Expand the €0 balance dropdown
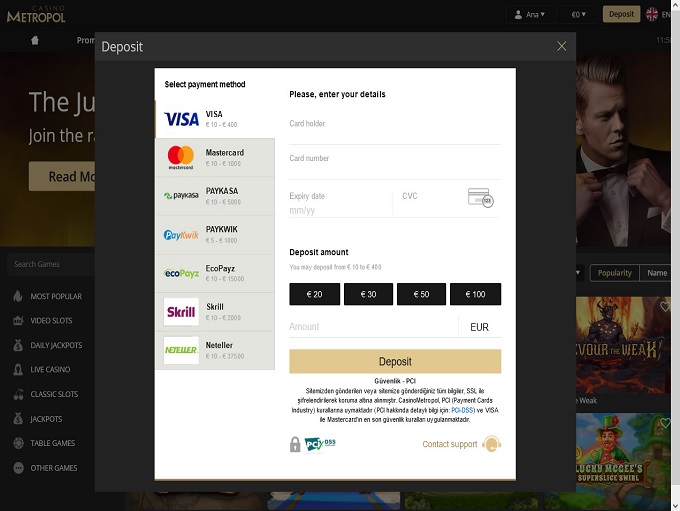 click(579, 15)
